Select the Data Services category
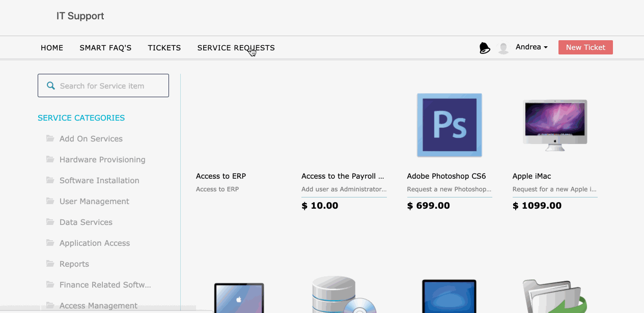This screenshot has width=644, height=313. [x=86, y=222]
